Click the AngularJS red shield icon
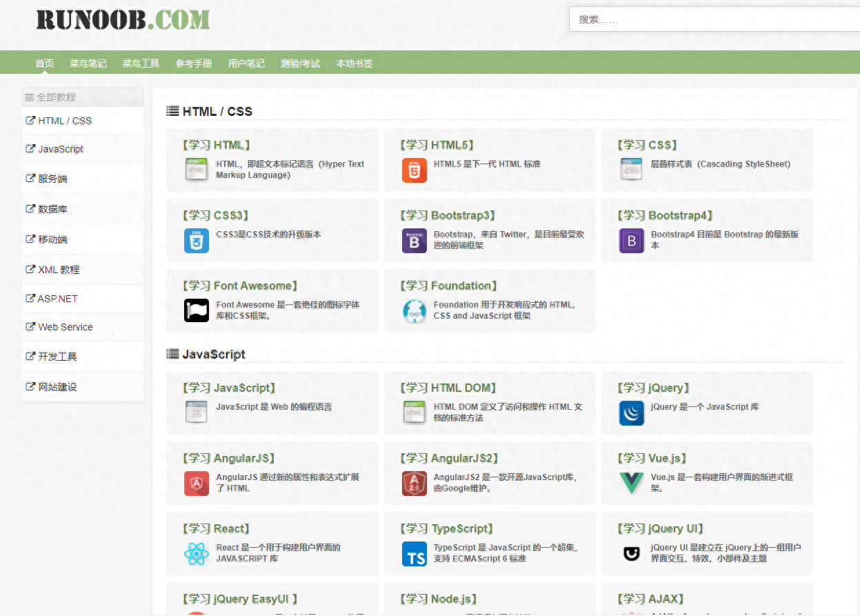This screenshot has height=616, width=860. [197, 483]
